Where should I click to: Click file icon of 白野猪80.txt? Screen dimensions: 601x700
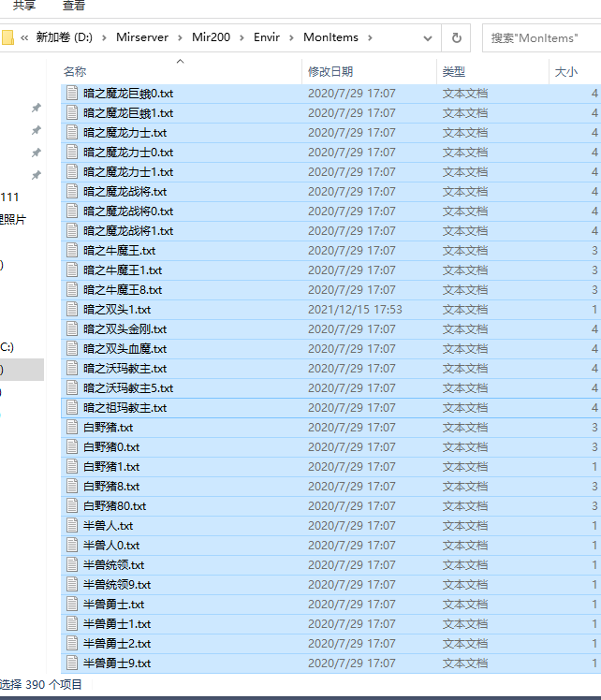pos(72,505)
